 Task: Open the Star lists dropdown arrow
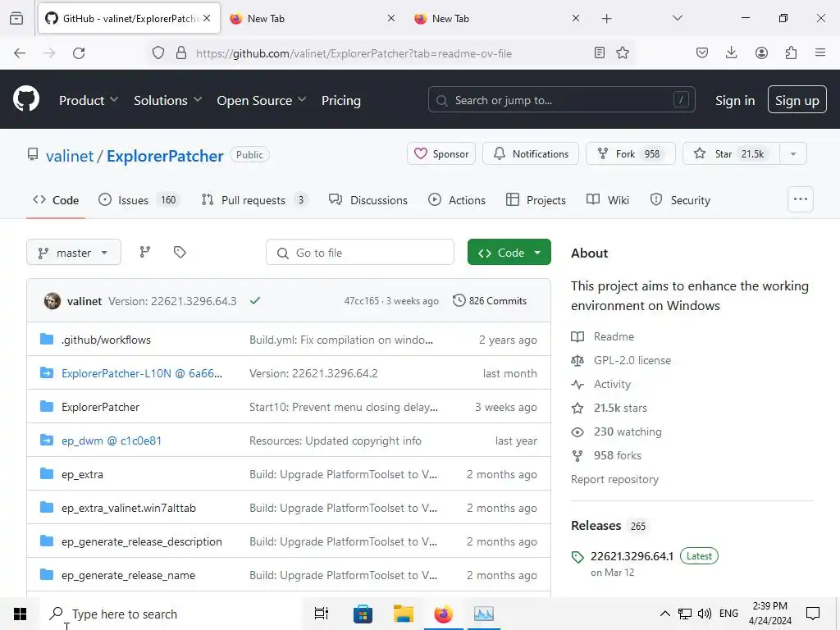coord(793,153)
